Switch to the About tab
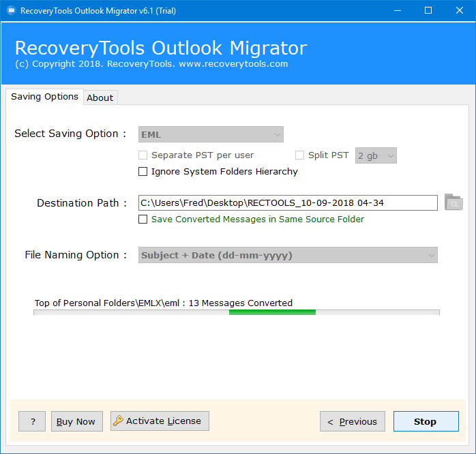 100,97
